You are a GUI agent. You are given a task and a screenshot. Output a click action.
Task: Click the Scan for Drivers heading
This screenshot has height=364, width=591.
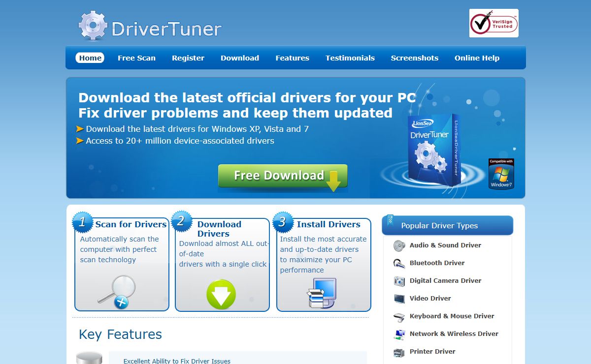pos(131,224)
